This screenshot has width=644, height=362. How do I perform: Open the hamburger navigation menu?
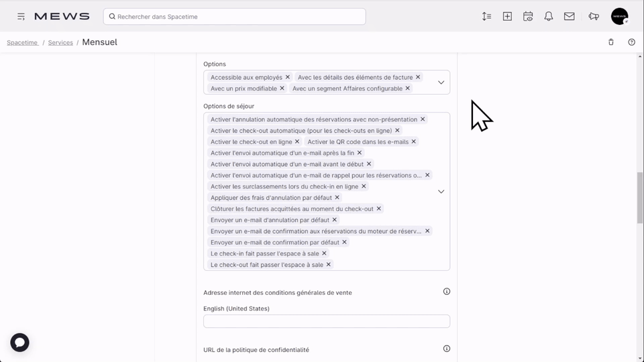tap(21, 16)
